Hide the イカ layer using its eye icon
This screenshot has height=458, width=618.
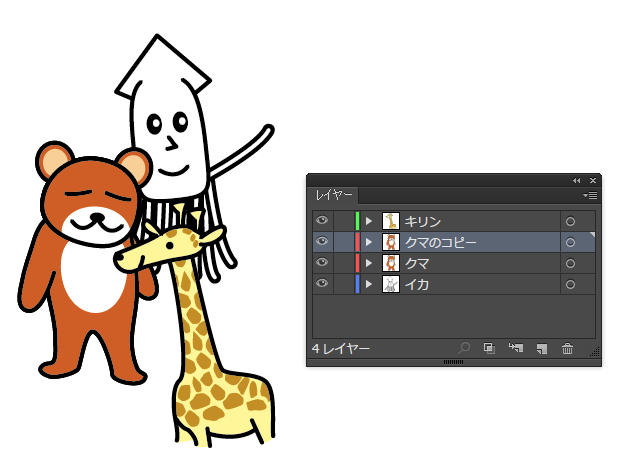coord(322,284)
